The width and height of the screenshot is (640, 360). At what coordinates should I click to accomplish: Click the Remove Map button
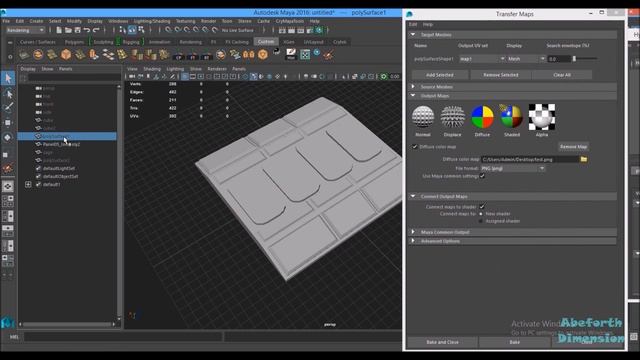pos(573,147)
